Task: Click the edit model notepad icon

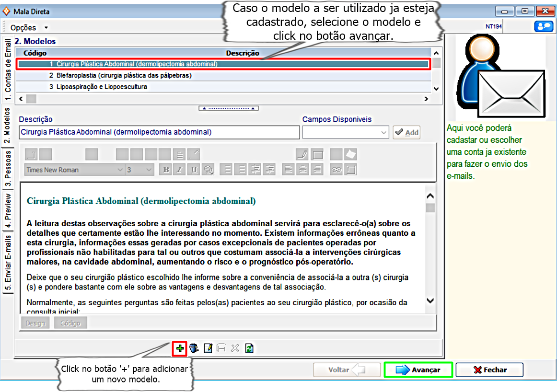Action: pos(208,348)
